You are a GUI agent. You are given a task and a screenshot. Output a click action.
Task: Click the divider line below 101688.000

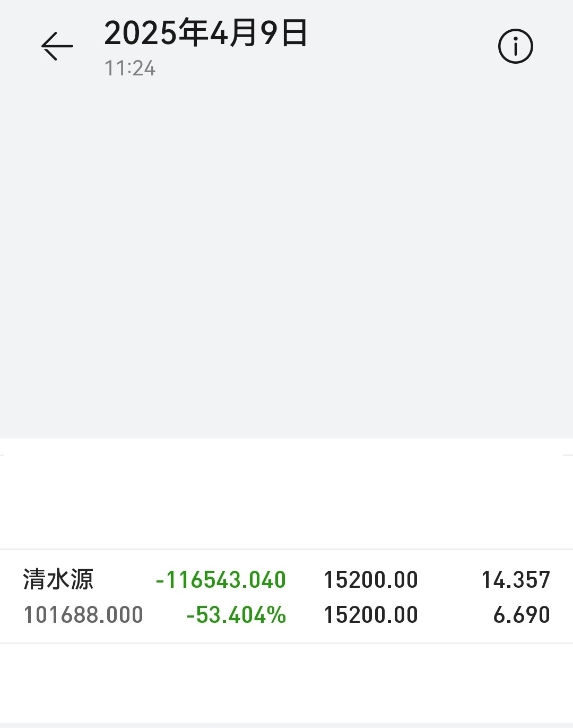coord(286,643)
